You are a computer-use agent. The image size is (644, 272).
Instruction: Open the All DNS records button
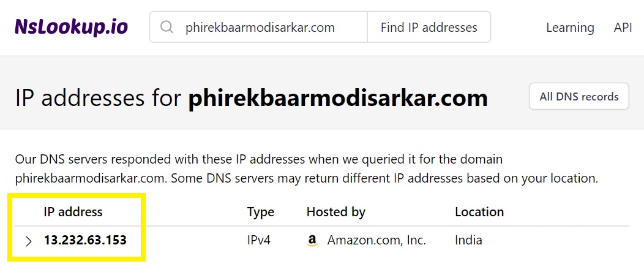tap(578, 97)
